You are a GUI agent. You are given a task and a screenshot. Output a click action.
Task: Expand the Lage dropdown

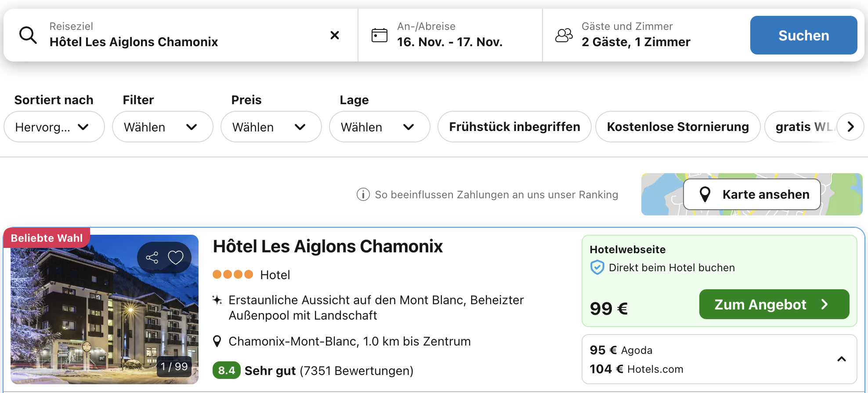pyautogui.click(x=379, y=127)
